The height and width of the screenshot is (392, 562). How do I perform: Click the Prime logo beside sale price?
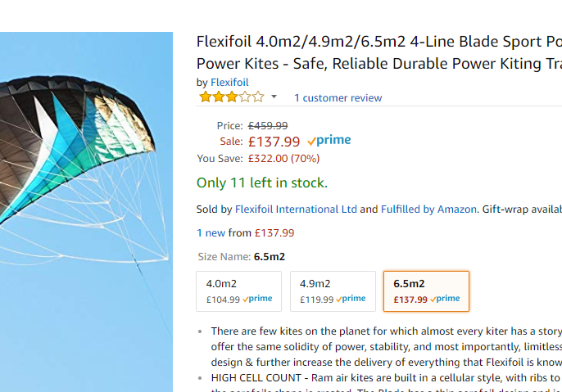coord(329,141)
